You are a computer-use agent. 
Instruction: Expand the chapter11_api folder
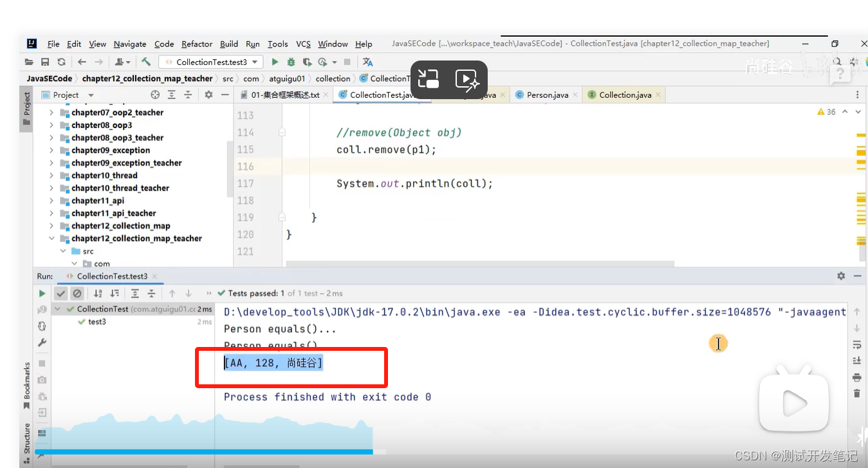coord(51,201)
